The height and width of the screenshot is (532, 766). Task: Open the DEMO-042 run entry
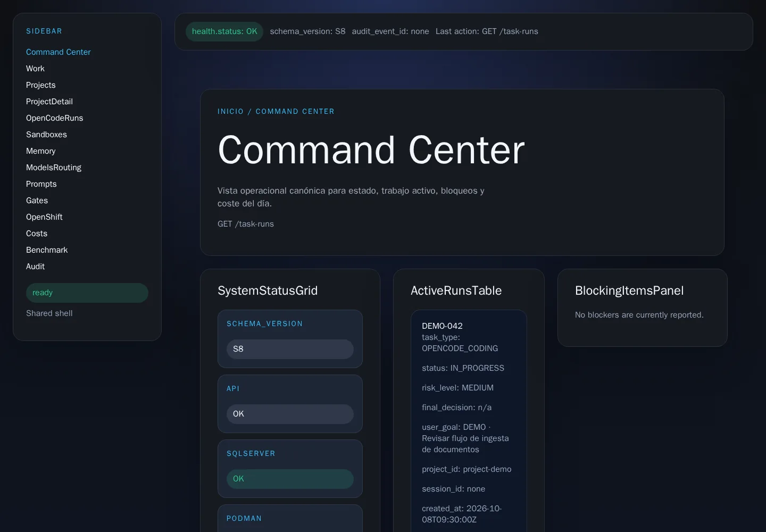point(442,326)
